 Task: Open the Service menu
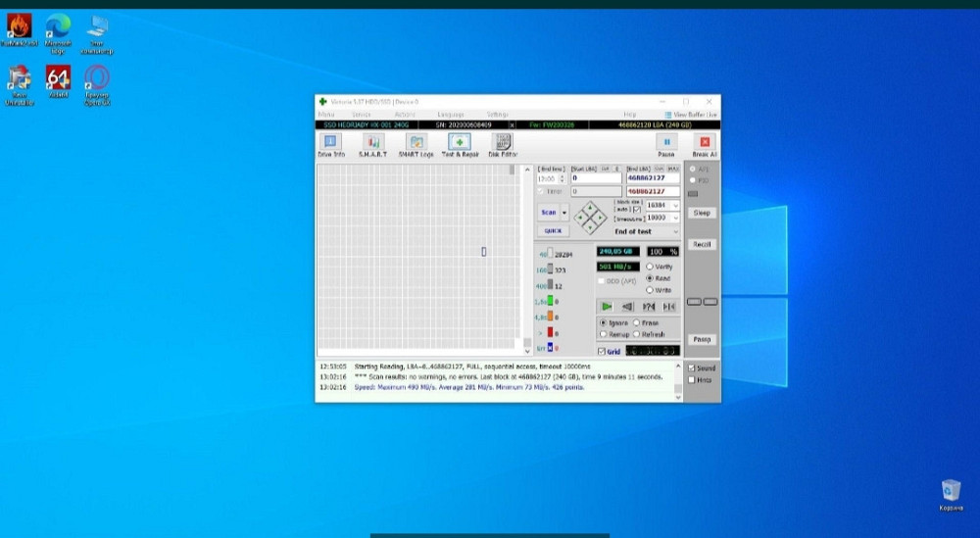[x=361, y=115]
